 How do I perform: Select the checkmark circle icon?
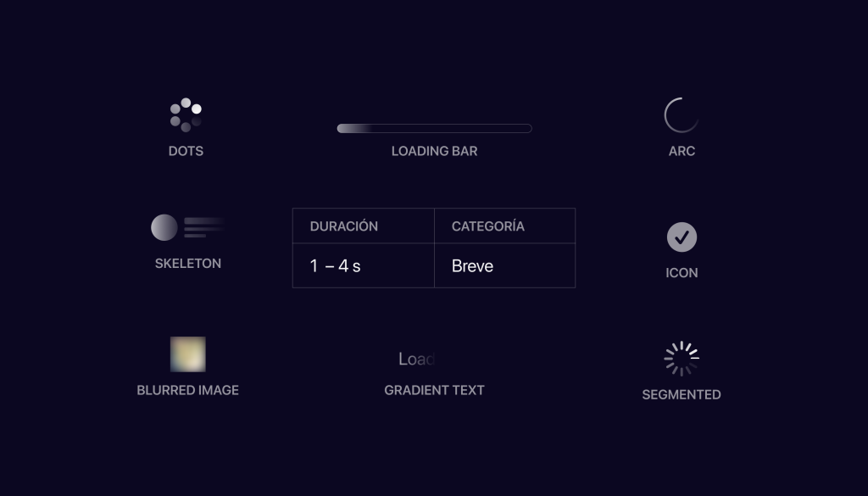(682, 237)
